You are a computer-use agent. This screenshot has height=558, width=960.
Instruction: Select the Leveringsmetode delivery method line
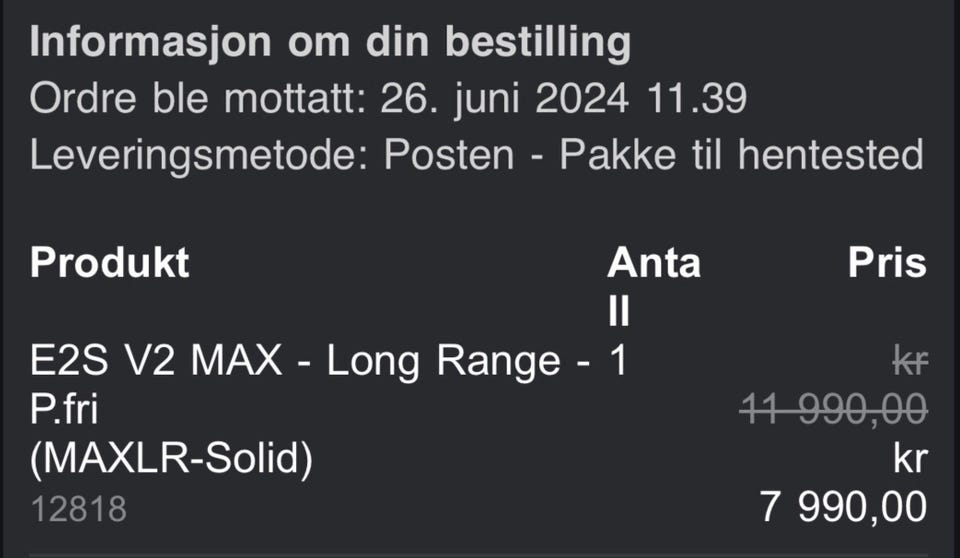[476, 154]
